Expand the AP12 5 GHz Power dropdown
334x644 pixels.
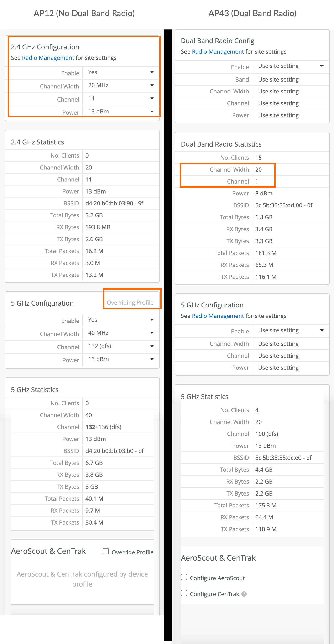[x=120, y=359]
